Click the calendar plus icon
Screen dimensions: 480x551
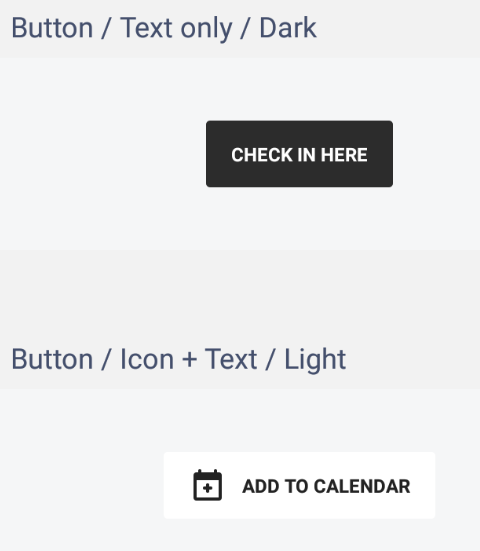pos(208,485)
